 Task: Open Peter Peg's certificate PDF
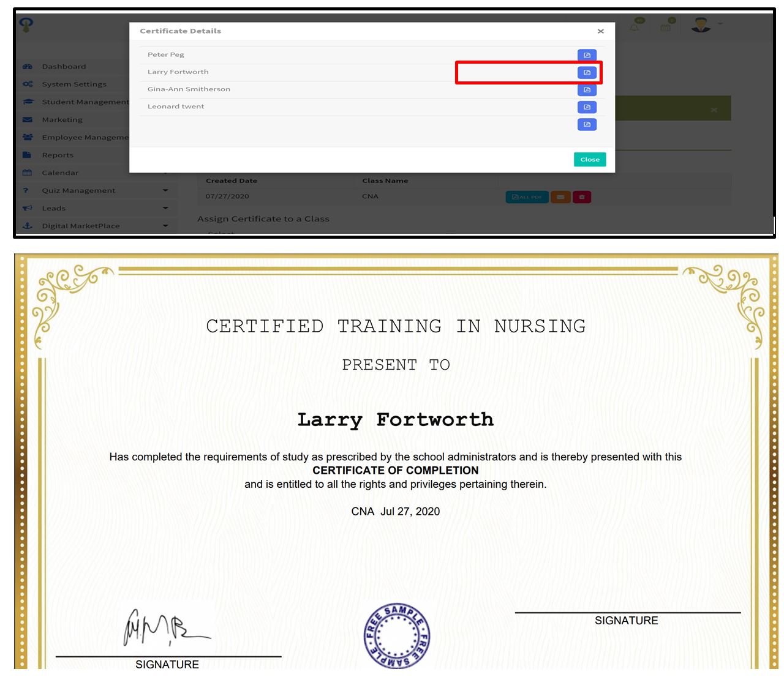tap(587, 55)
